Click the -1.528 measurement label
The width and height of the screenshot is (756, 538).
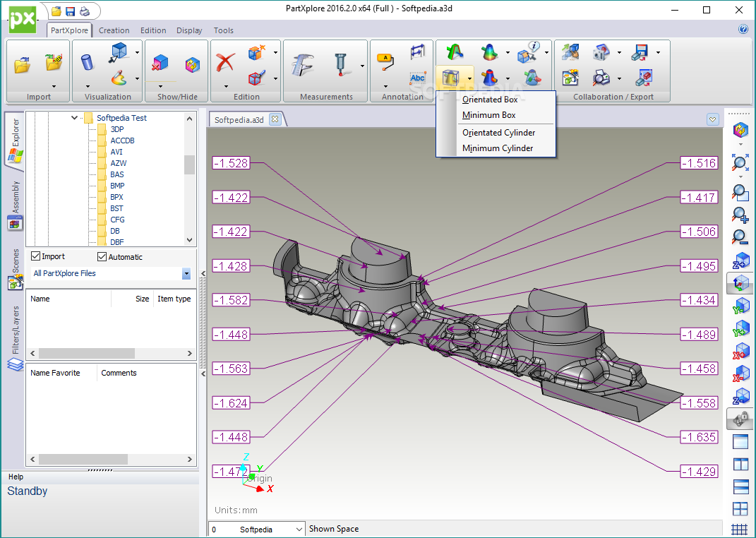(x=232, y=163)
